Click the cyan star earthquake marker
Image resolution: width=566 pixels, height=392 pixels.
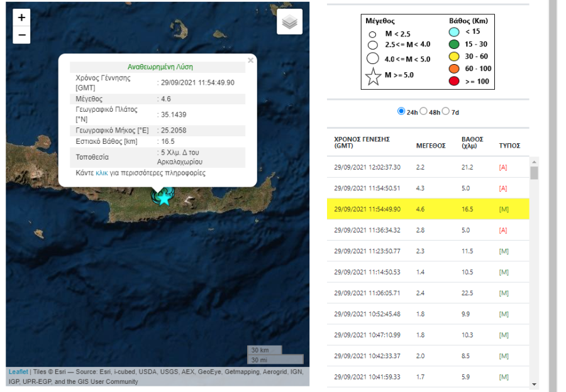pyautogui.click(x=164, y=198)
